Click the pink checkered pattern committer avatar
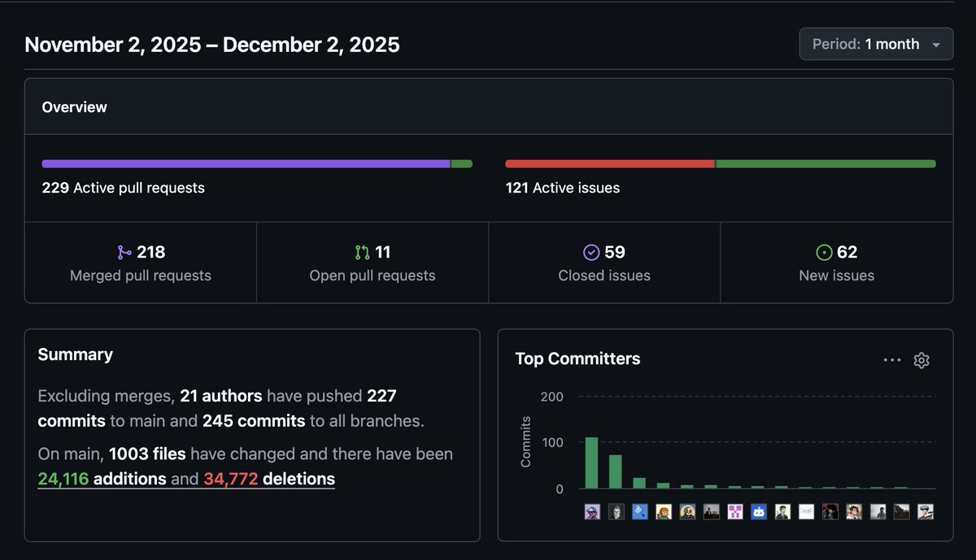This screenshot has height=560, width=976. click(734, 510)
